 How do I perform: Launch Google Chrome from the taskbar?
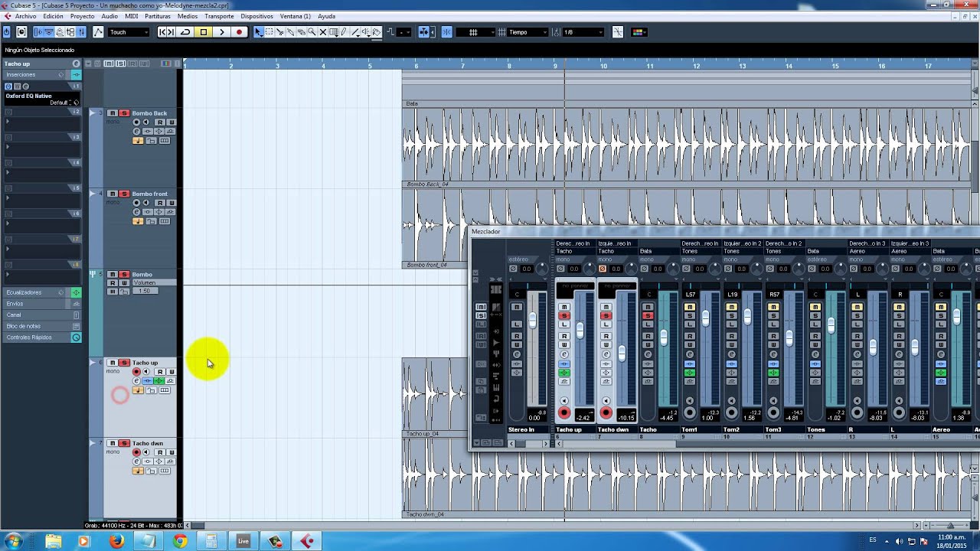[180, 541]
